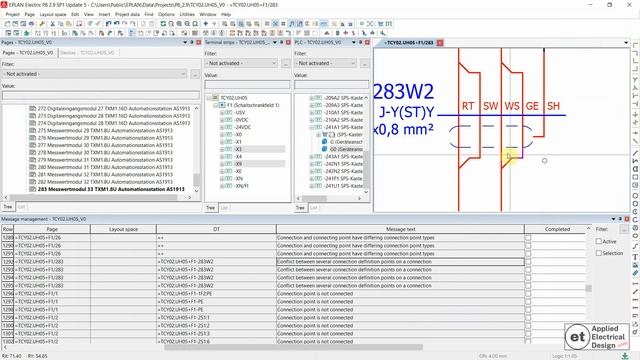Image resolution: width=640 pixels, height=360 pixels.
Task: Click the green star icon in second toolbar
Action: coord(27,33)
